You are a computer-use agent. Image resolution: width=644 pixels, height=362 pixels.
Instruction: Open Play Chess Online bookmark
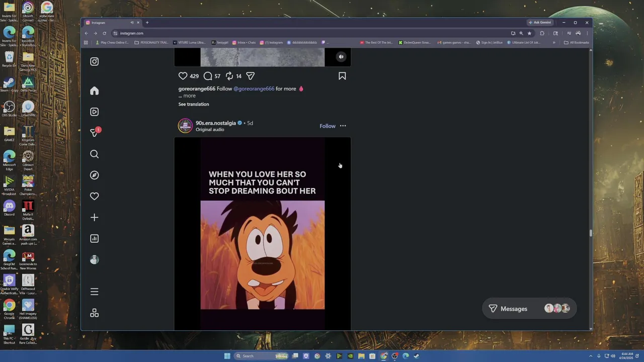click(112, 43)
